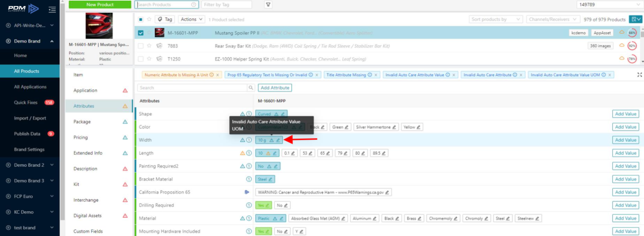
Task: Remove the Numeric Attribute Is Missing A Unit filter
Action: coord(217,75)
